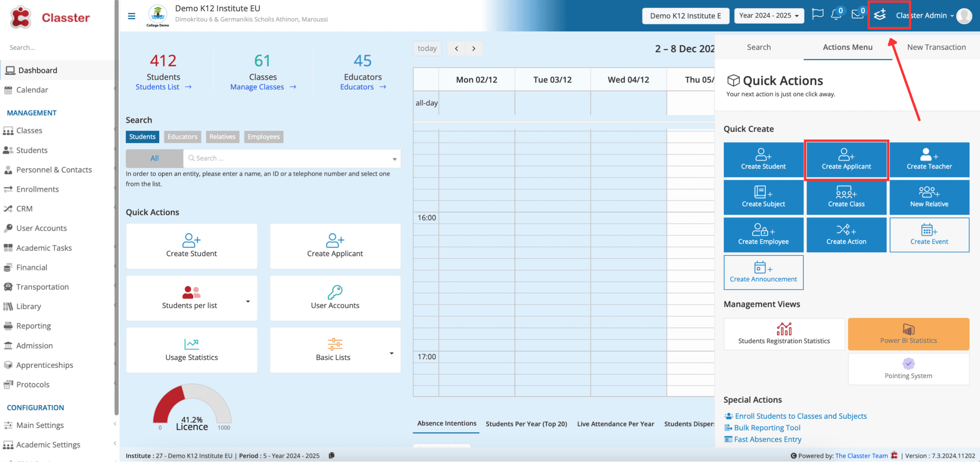Click Create Class tile
Image resolution: width=980 pixels, height=462 pixels.
(x=846, y=197)
